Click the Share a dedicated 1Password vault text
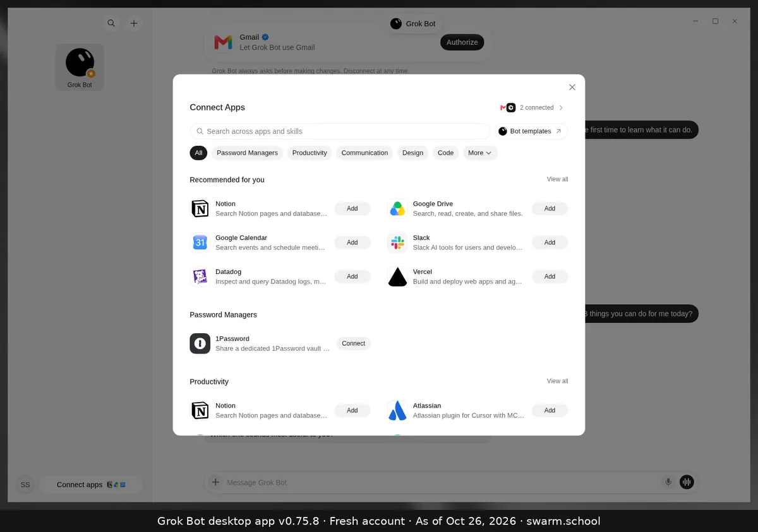 (x=272, y=348)
